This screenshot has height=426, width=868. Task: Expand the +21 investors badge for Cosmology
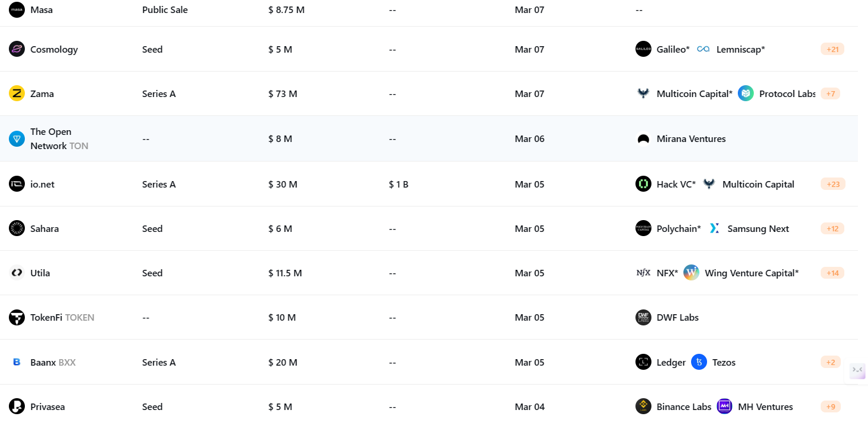tap(832, 49)
